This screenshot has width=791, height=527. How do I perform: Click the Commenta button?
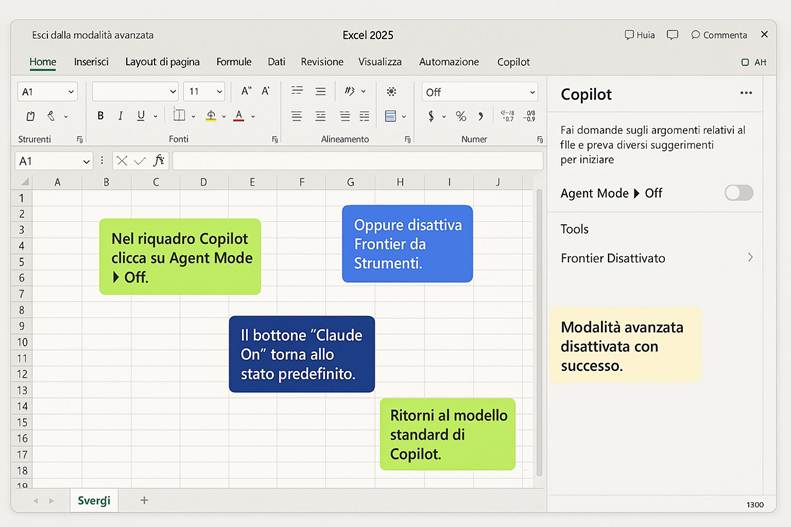click(x=718, y=35)
